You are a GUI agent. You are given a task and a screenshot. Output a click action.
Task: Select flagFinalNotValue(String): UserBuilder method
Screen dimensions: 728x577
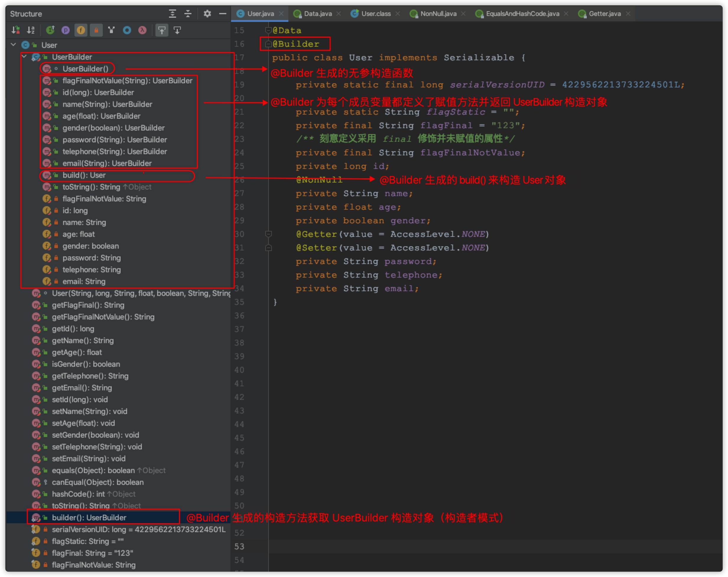[127, 81]
